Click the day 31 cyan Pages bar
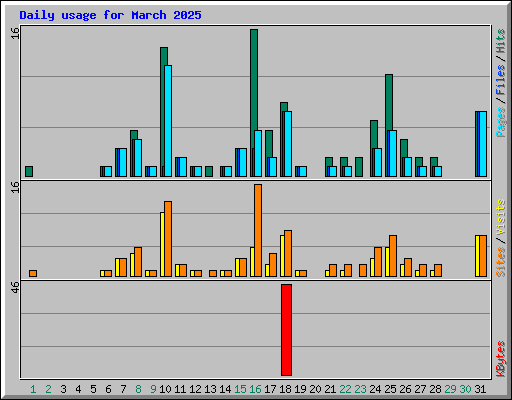Image resolution: width=512 pixels, height=400 pixels. (483, 144)
